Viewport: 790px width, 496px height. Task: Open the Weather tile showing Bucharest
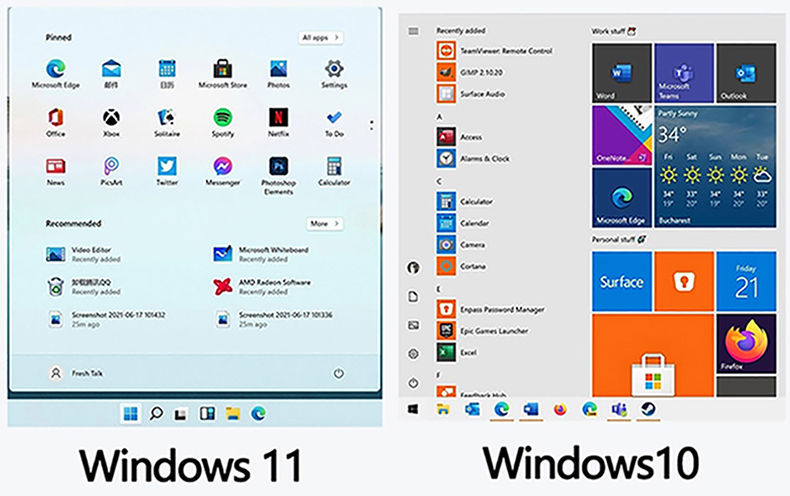715,166
